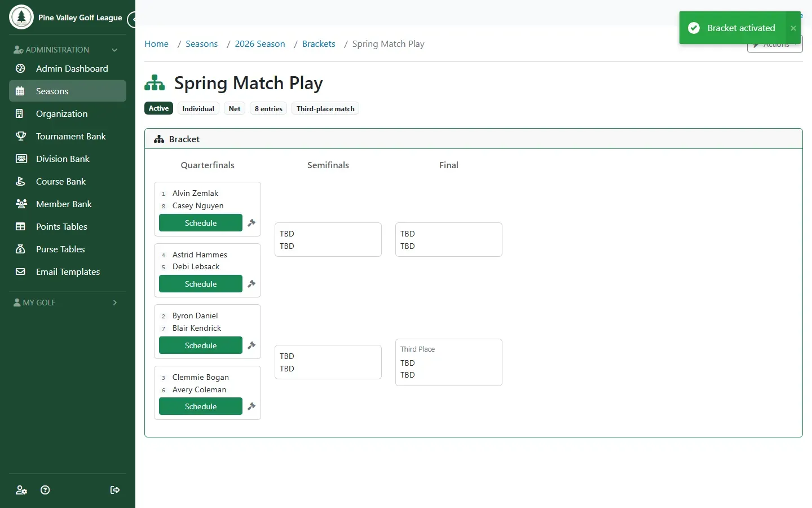Click player name Alvin Zemlak
The height and width of the screenshot is (508, 812).
[x=195, y=193]
